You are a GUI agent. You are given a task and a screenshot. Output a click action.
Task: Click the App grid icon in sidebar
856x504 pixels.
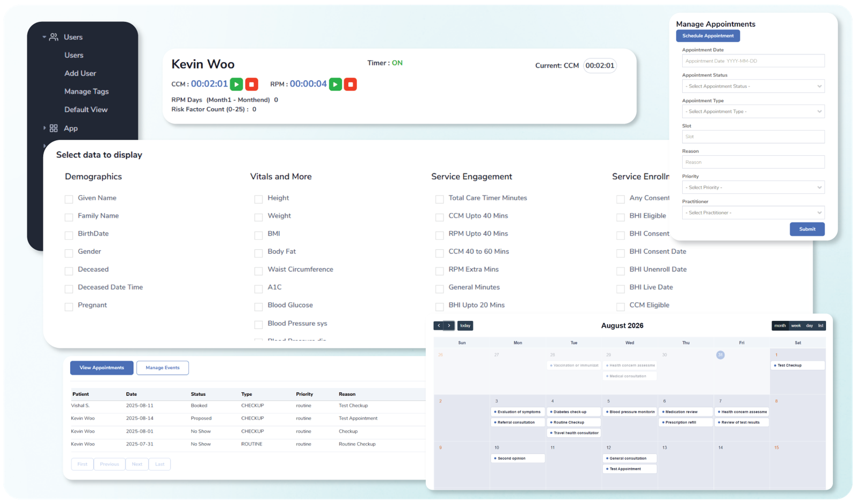coord(53,128)
